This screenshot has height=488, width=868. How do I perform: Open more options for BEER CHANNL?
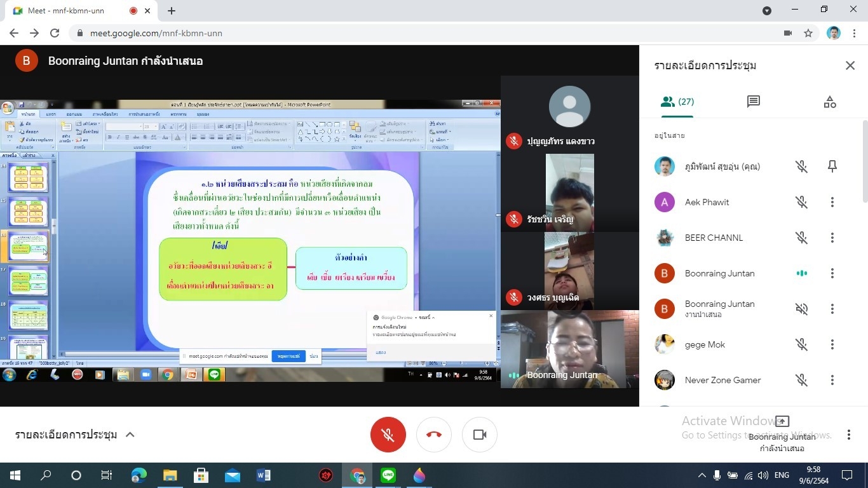832,238
